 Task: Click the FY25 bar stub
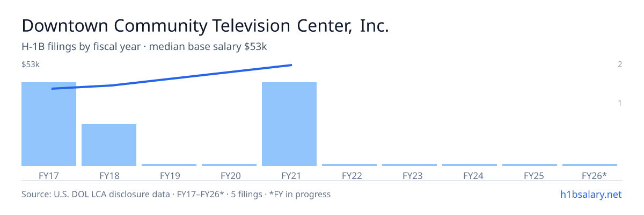(530, 165)
